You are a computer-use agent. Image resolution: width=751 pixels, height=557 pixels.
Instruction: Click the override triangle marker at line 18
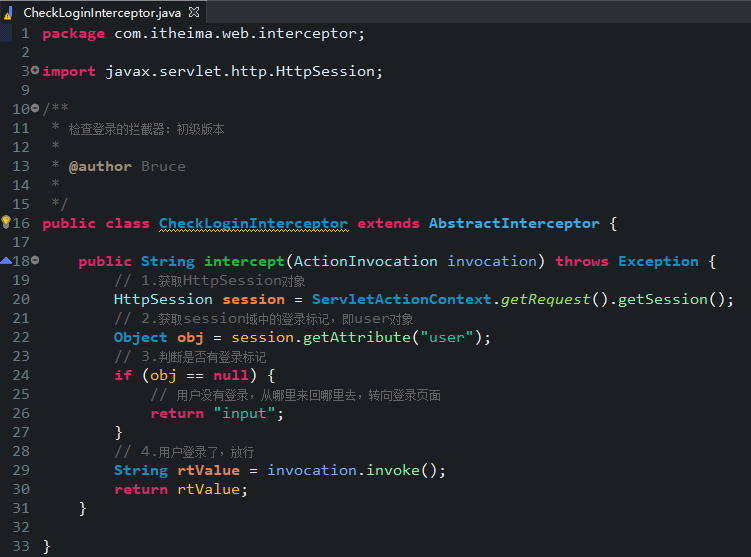tap(6, 261)
